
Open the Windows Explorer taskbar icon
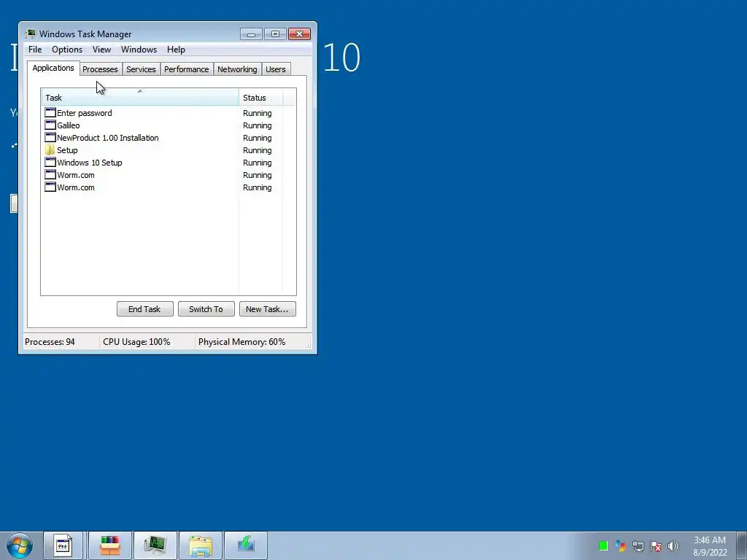[x=201, y=545]
